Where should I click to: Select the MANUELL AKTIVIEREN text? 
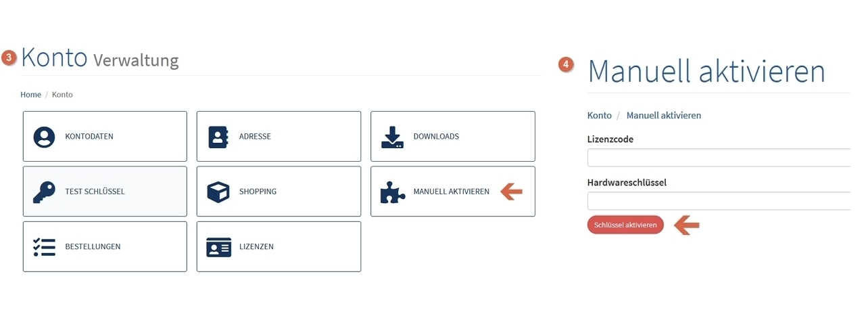[x=452, y=192]
